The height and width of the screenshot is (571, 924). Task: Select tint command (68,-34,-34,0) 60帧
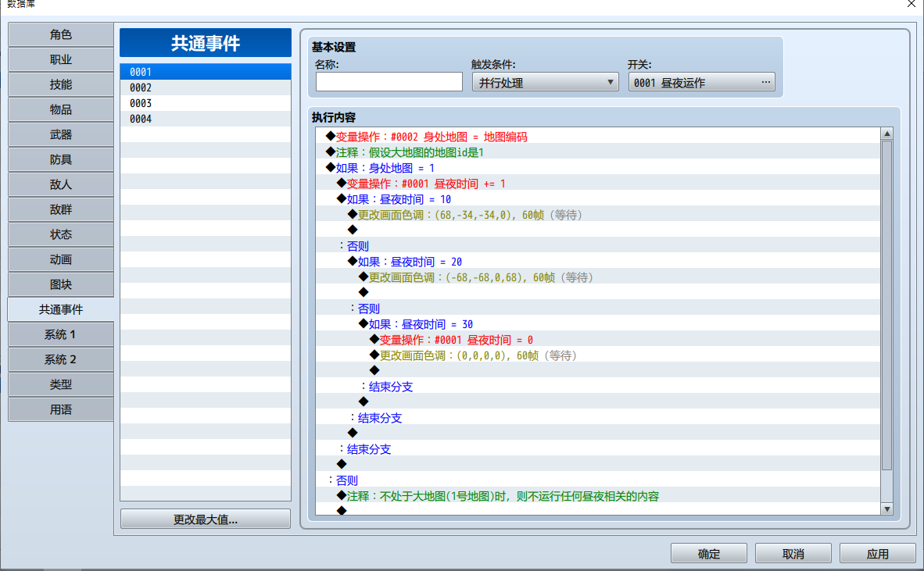click(597, 215)
